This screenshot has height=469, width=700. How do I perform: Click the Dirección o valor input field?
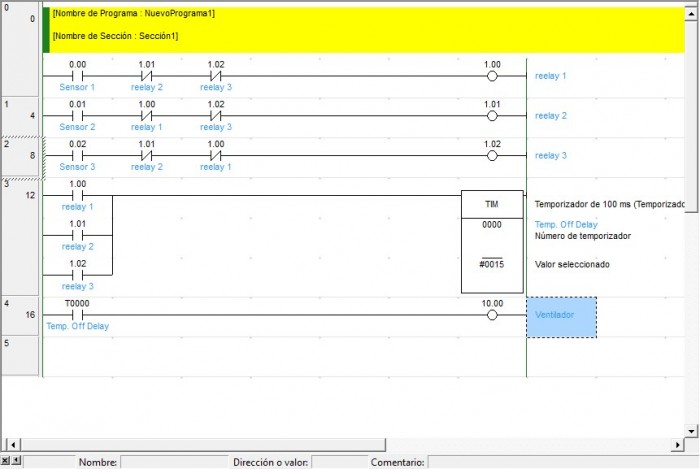[339, 462]
